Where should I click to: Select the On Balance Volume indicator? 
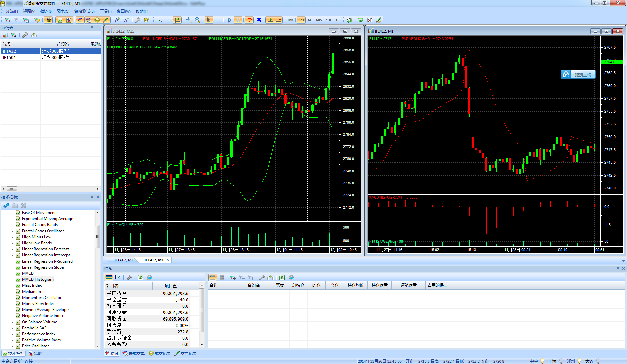pos(39,322)
